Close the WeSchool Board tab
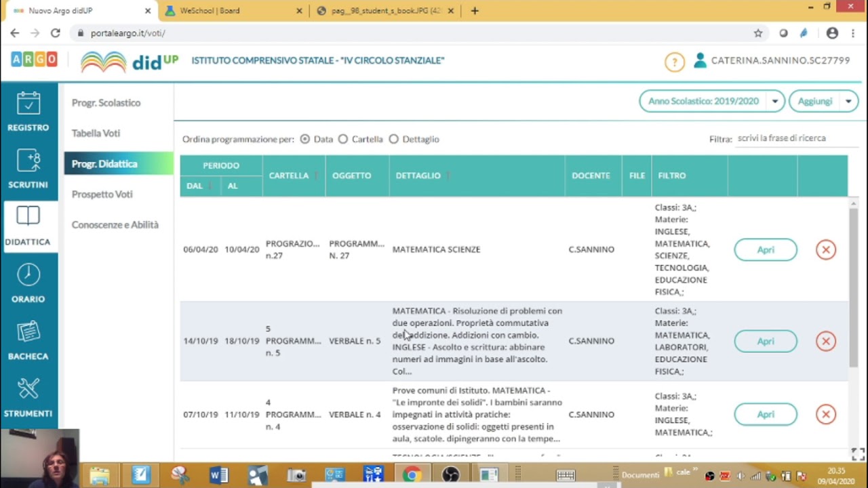 coord(300,11)
